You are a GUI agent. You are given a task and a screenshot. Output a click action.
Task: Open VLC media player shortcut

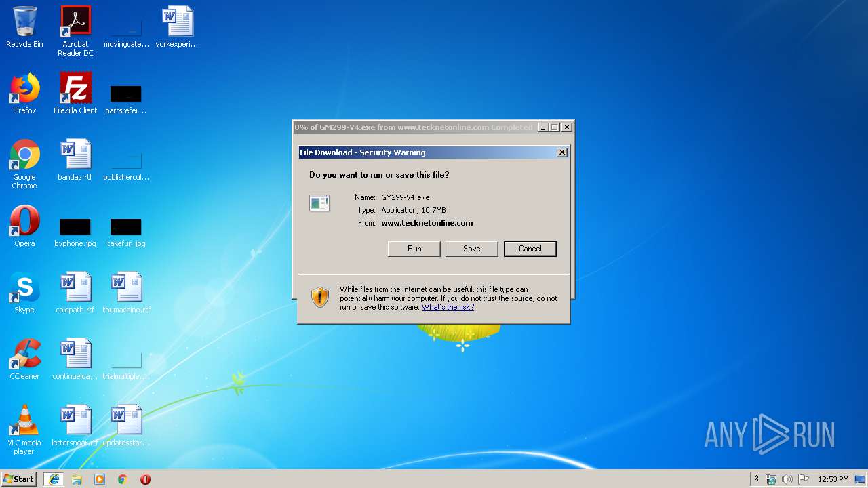(x=24, y=430)
